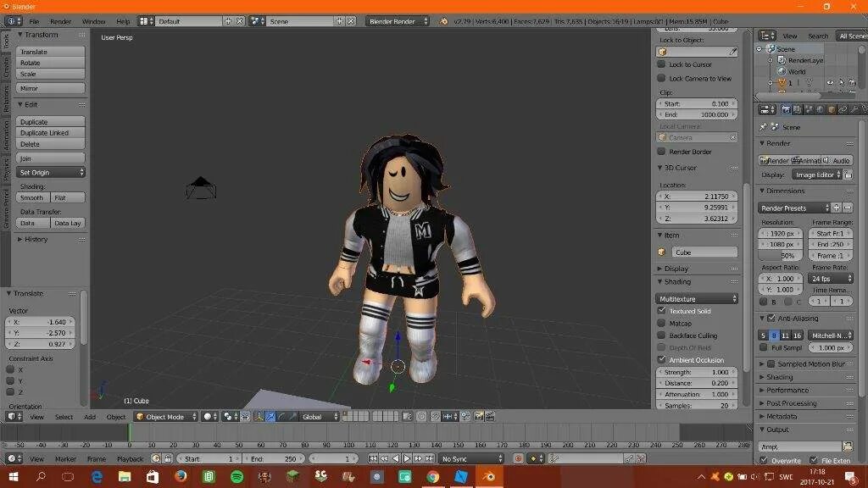Enable Matcap checkbox
Viewport: 868px width, 488px height.
tap(661, 323)
